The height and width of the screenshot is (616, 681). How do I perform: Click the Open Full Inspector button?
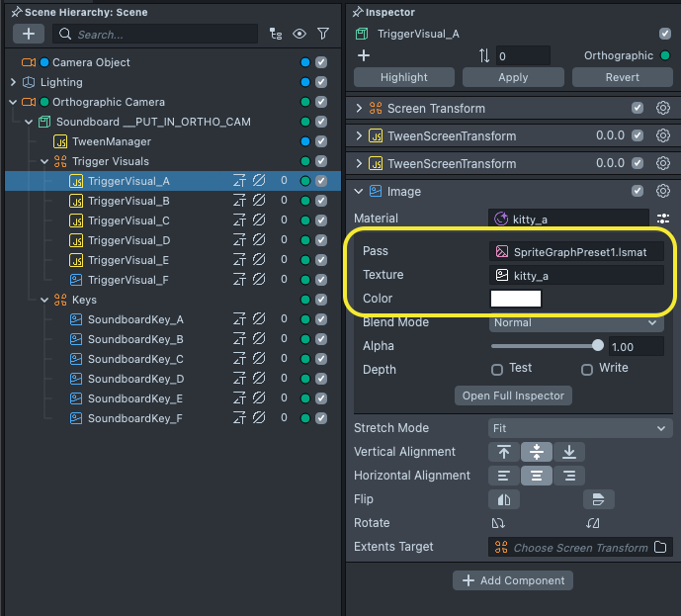coord(513,396)
